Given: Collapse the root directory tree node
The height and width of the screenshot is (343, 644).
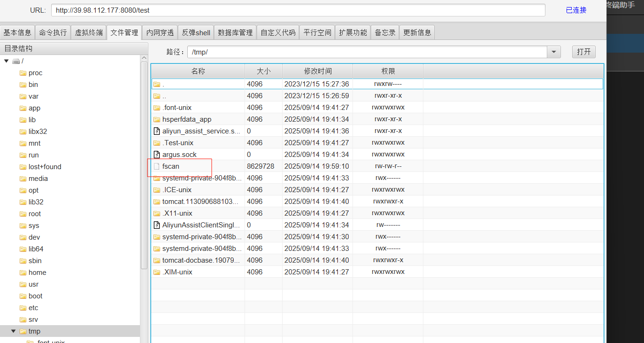Looking at the screenshot, I should coord(6,61).
